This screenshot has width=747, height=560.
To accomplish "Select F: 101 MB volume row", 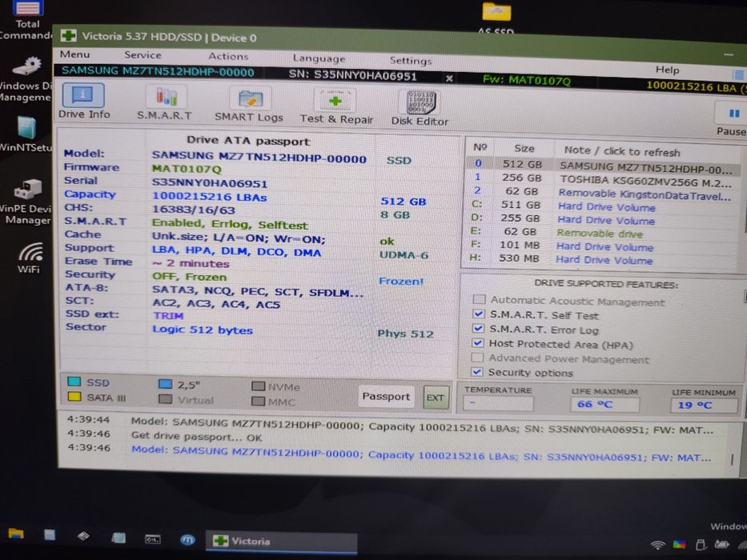I will (603, 246).
